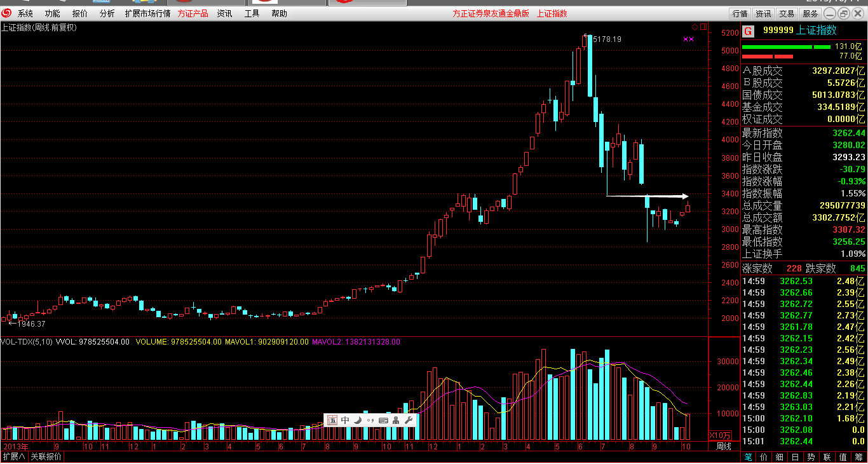
Task: Expand the 扩展 panel at bottom left
Action: [x=13, y=457]
